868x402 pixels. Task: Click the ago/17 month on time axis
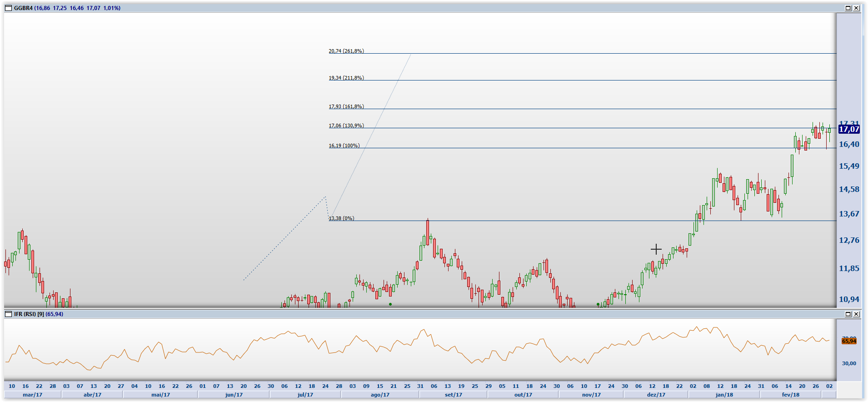point(380,395)
